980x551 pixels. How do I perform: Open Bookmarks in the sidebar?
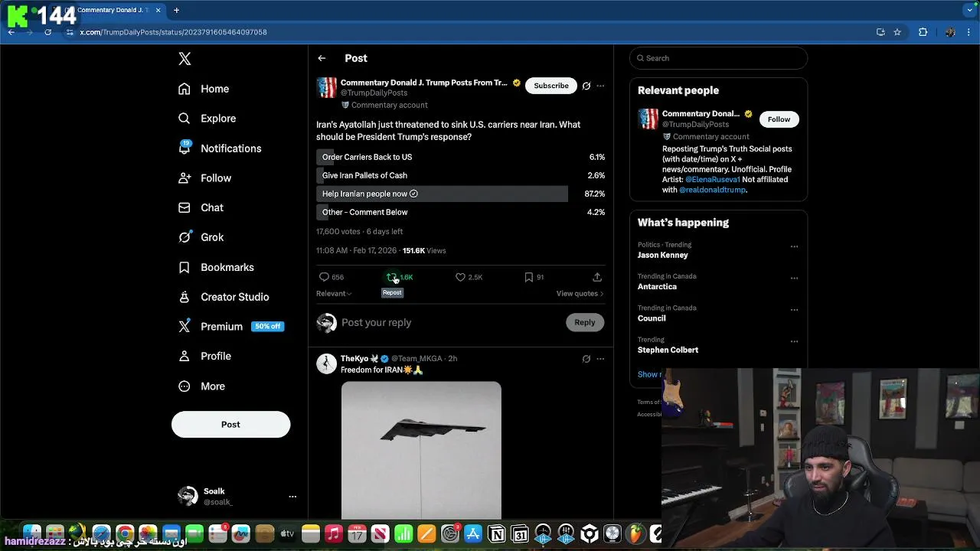coord(216,267)
